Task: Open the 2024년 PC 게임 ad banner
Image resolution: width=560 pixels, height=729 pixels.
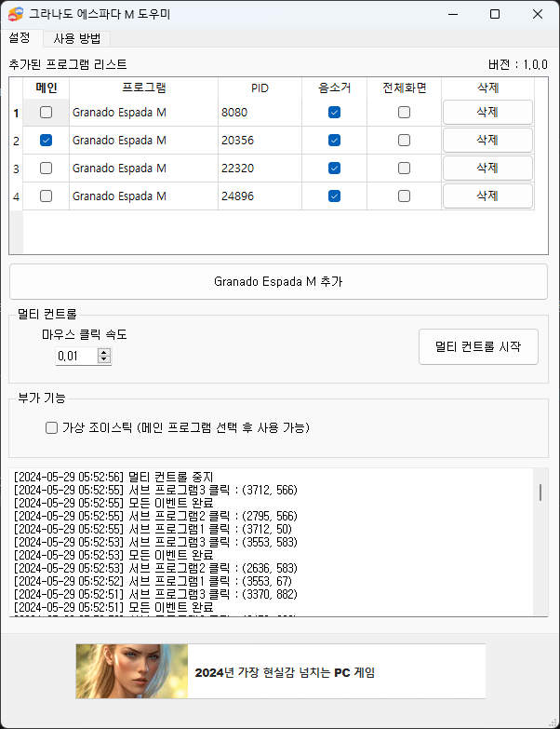Action: (x=280, y=671)
